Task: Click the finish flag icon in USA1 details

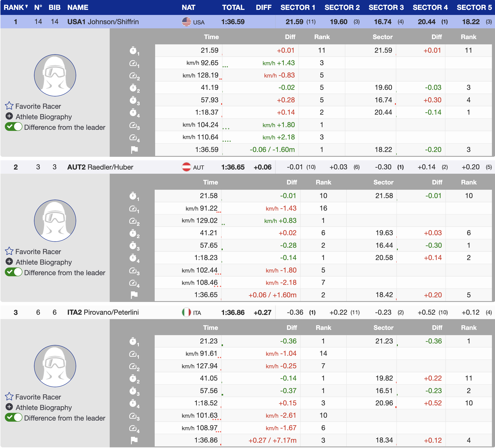Action: (x=134, y=149)
